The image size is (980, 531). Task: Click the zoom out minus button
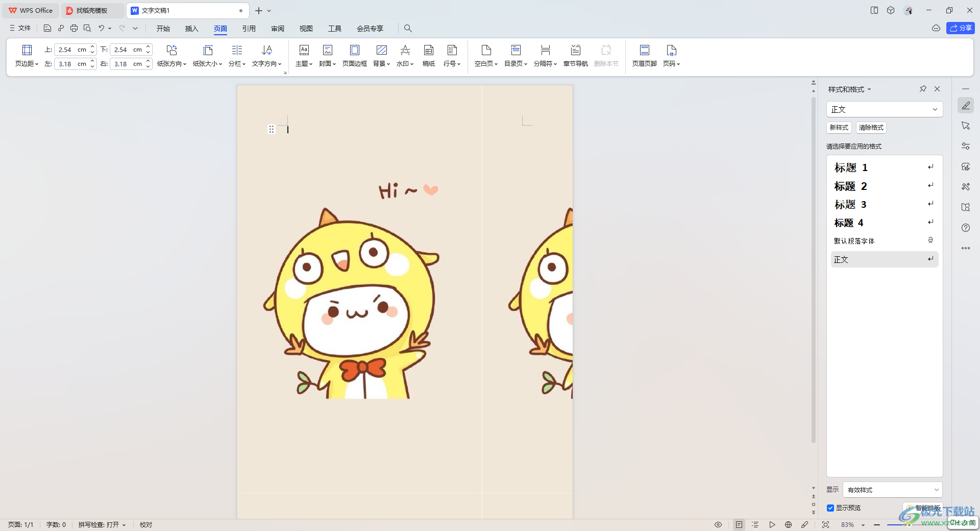(x=877, y=524)
